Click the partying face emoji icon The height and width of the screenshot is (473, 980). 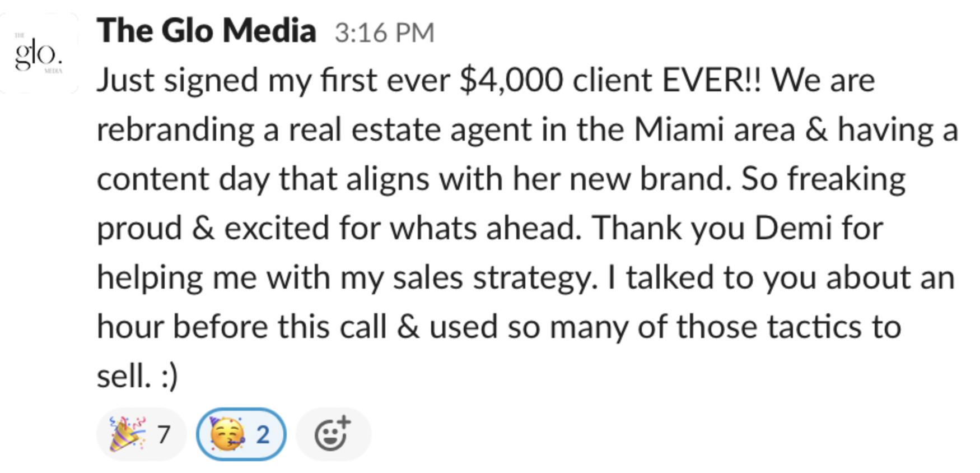point(227,434)
